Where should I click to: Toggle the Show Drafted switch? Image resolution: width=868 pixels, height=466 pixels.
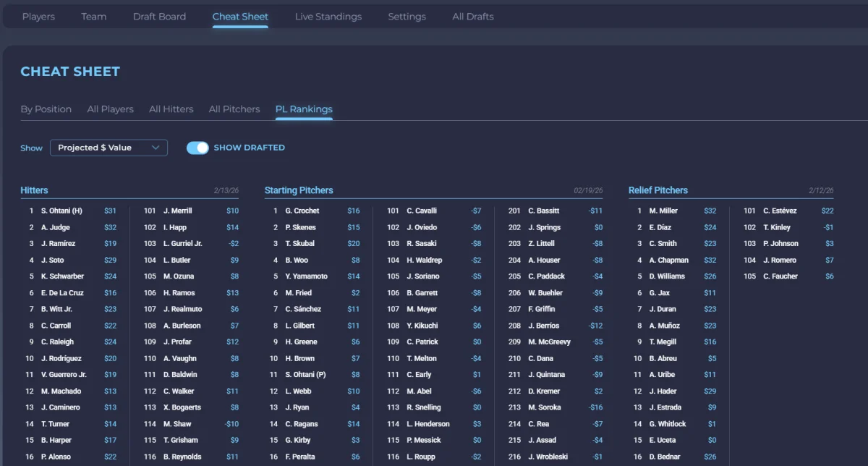point(197,148)
